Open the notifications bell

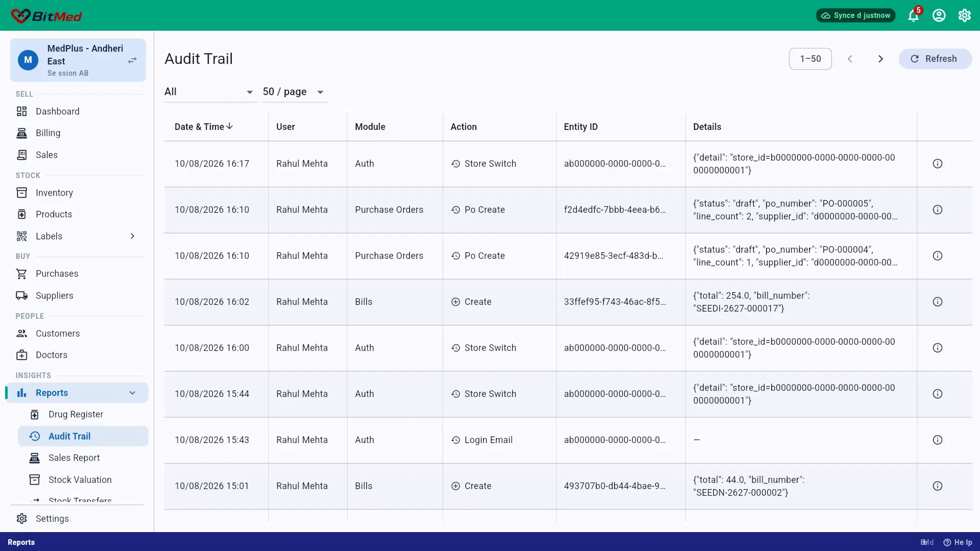[913, 15]
